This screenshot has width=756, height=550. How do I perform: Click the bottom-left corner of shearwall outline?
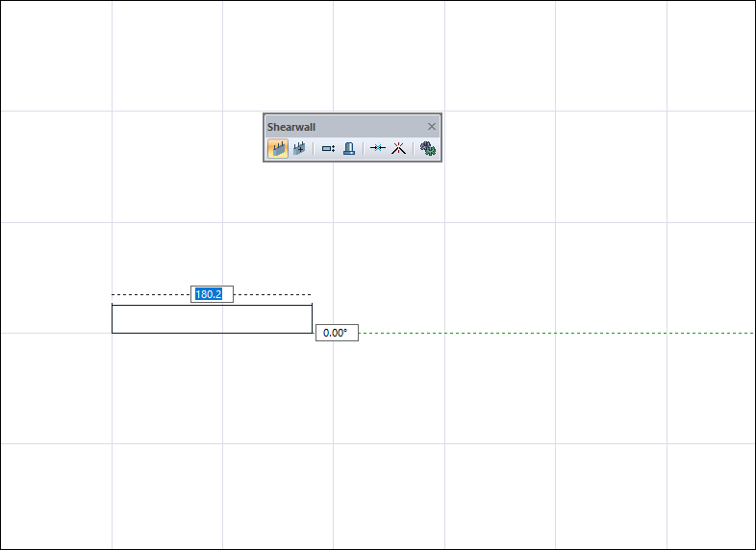pyautogui.click(x=113, y=333)
